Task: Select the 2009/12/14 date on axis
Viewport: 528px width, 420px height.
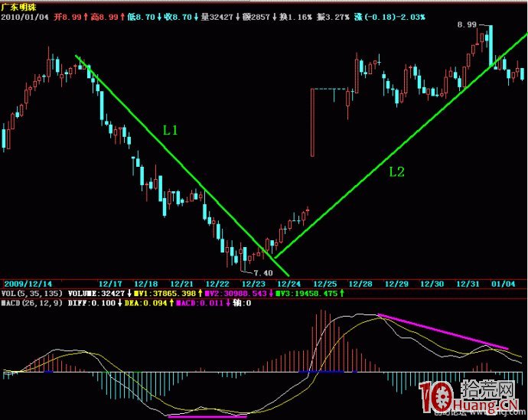Action: (28, 284)
